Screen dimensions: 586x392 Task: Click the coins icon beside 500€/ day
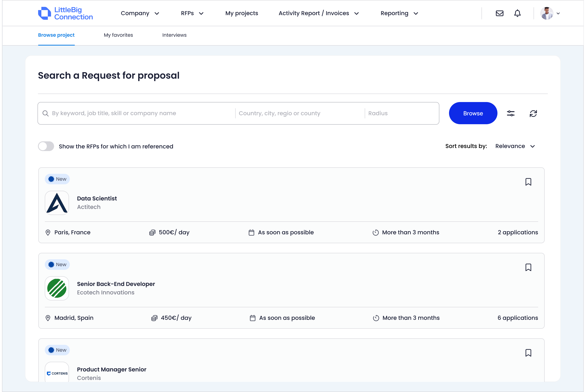click(x=152, y=232)
